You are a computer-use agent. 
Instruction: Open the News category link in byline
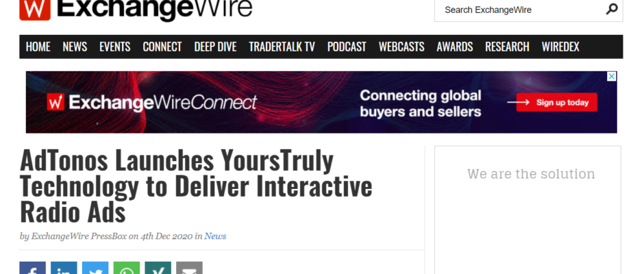pyautogui.click(x=215, y=236)
